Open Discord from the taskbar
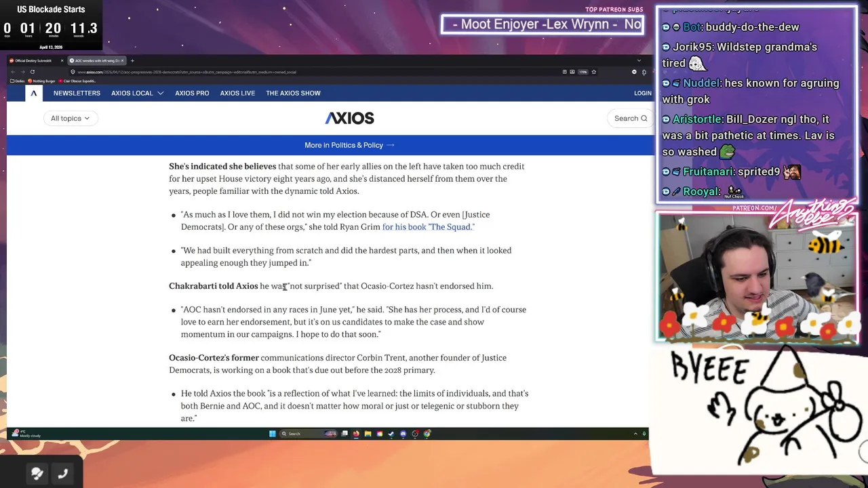The height and width of the screenshot is (488, 868). (403, 434)
